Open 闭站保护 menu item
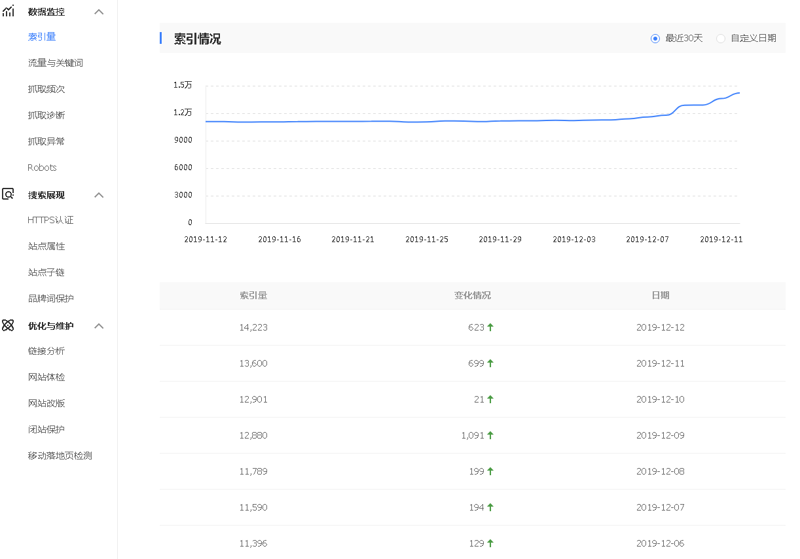The height and width of the screenshot is (559, 800). pyautogui.click(x=46, y=429)
